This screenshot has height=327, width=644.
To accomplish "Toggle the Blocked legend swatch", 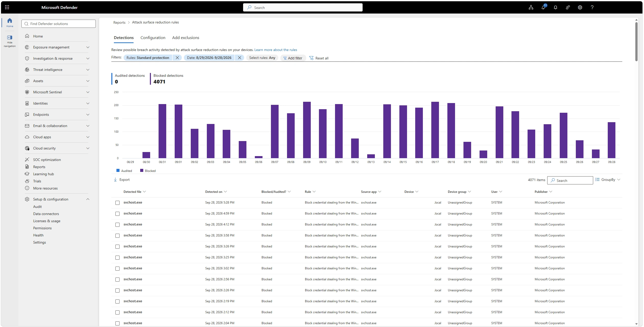I will (142, 170).
